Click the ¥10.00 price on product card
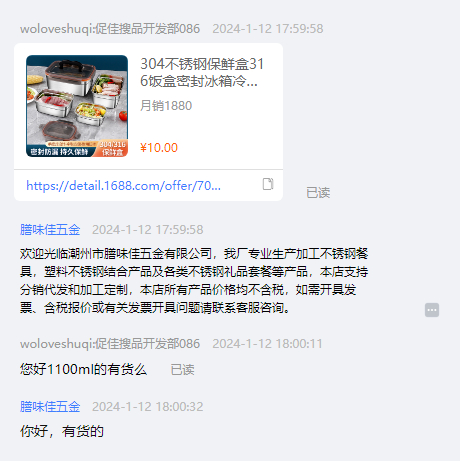 pyautogui.click(x=159, y=148)
